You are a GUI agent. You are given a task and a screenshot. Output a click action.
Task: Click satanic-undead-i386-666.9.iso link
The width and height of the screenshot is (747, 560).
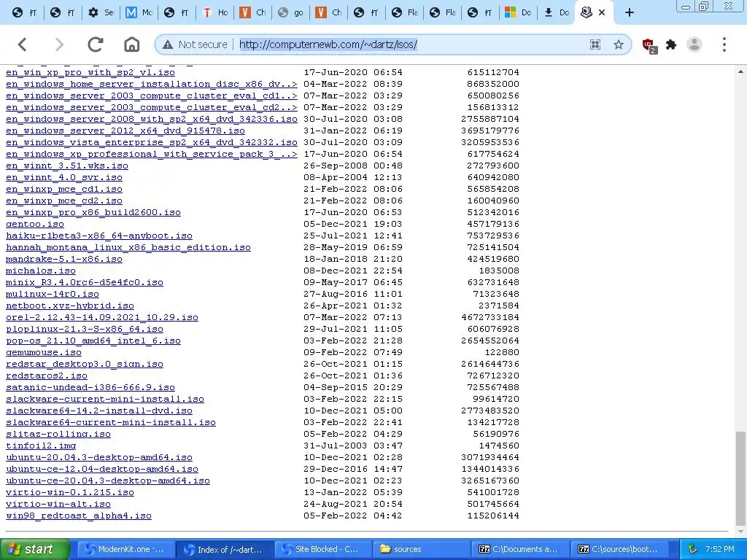pos(90,387)
